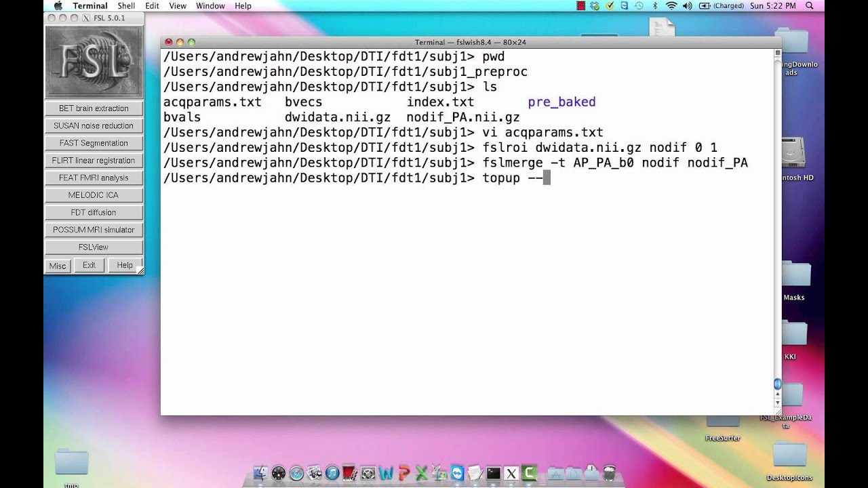Click the acqparams.txt filename in ls output
The height and width of the screenshot is (488, 868).
tap(212, 102)
